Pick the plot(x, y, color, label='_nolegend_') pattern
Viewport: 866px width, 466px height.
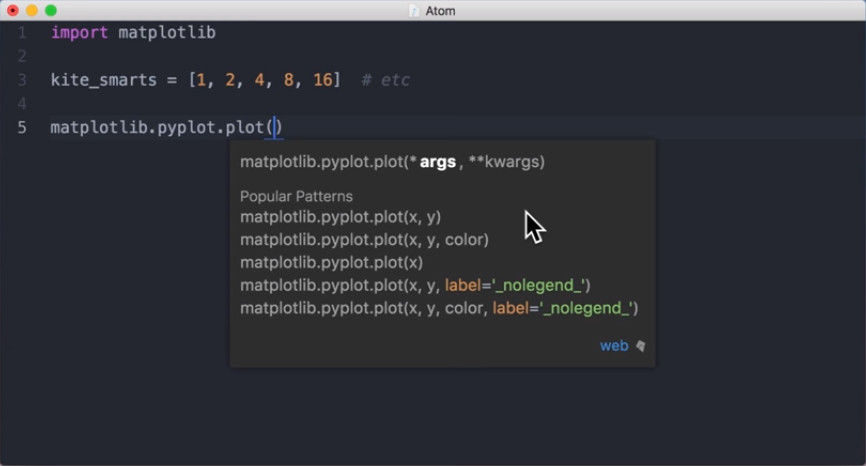[439, 308]
